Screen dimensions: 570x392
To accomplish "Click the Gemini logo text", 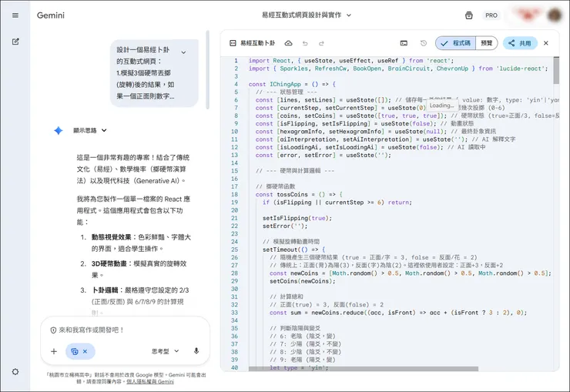I will click(x=51, y=15).
